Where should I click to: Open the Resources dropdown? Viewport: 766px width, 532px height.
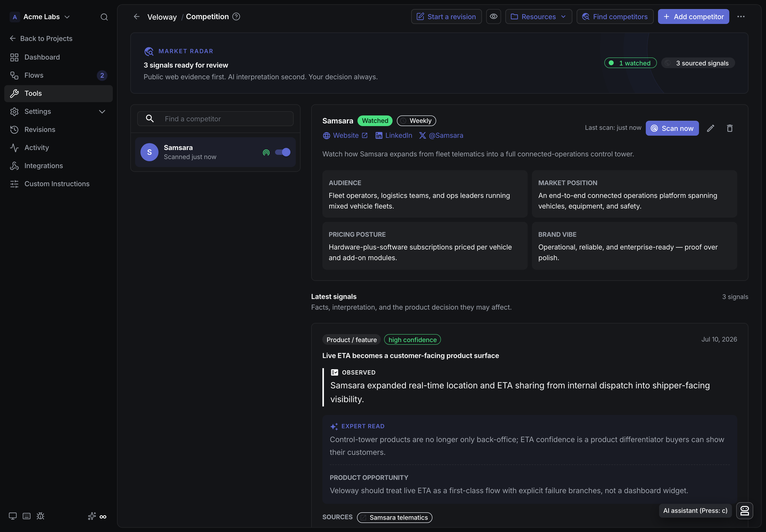pyautogui.click(x=538, y=16)
